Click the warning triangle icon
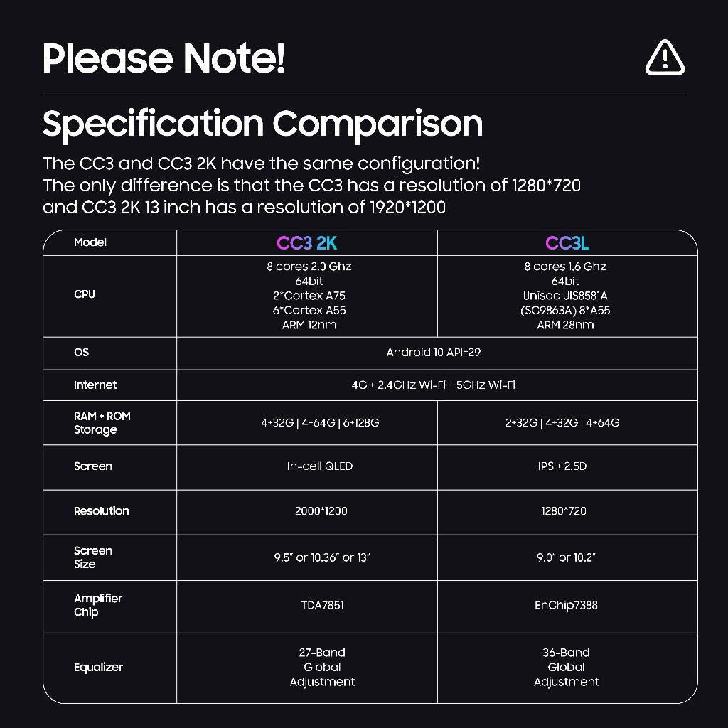Image resolution: width=728 pixels, height=728 pixels. pyautogui.click(x=665, y=58)
